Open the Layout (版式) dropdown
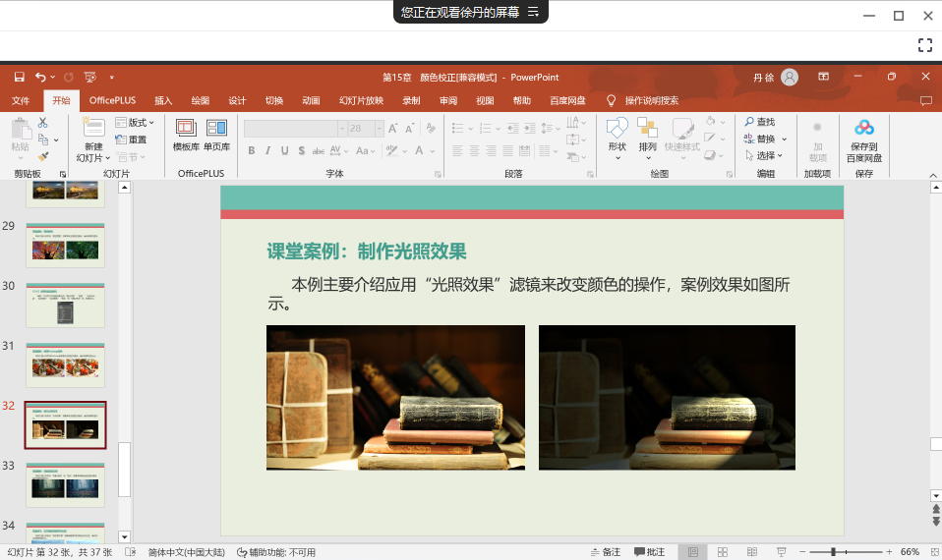 (136, 123)
